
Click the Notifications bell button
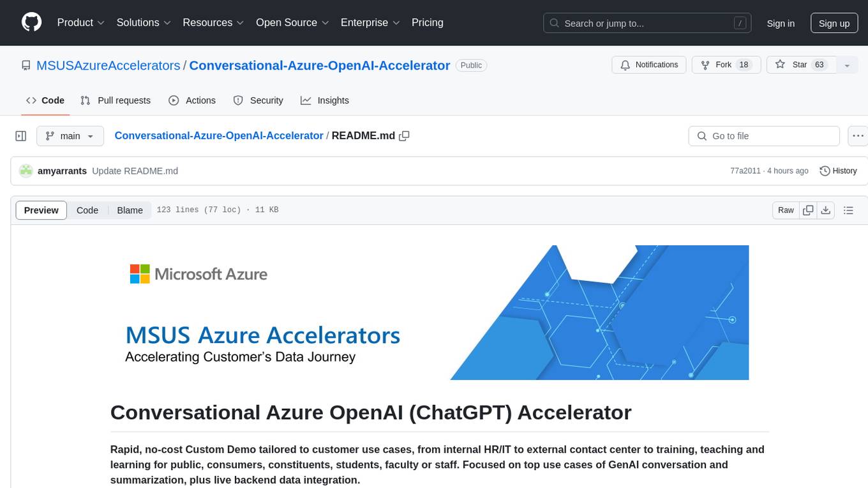tap(649, 65)
